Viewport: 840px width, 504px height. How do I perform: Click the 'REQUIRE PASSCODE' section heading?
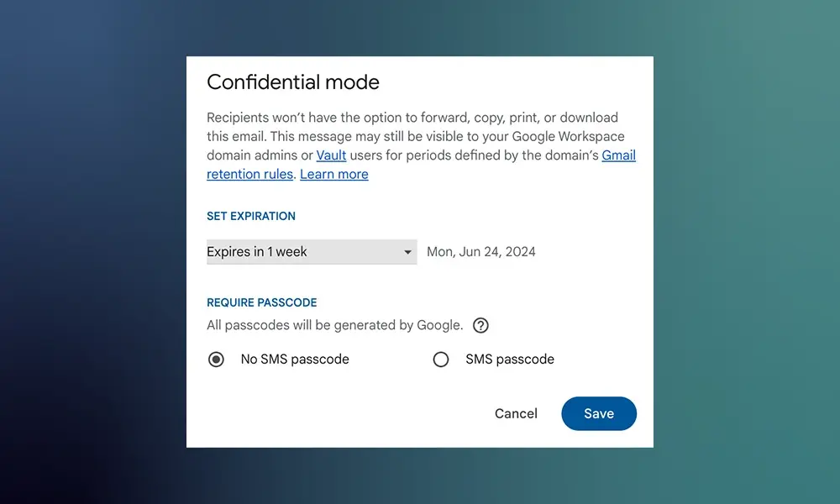tap(261, 302)
